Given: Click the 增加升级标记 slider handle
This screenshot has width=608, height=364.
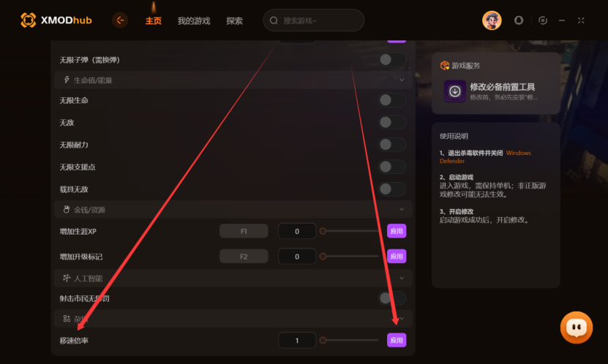Looking at the screenshot, I should point(323,257).
